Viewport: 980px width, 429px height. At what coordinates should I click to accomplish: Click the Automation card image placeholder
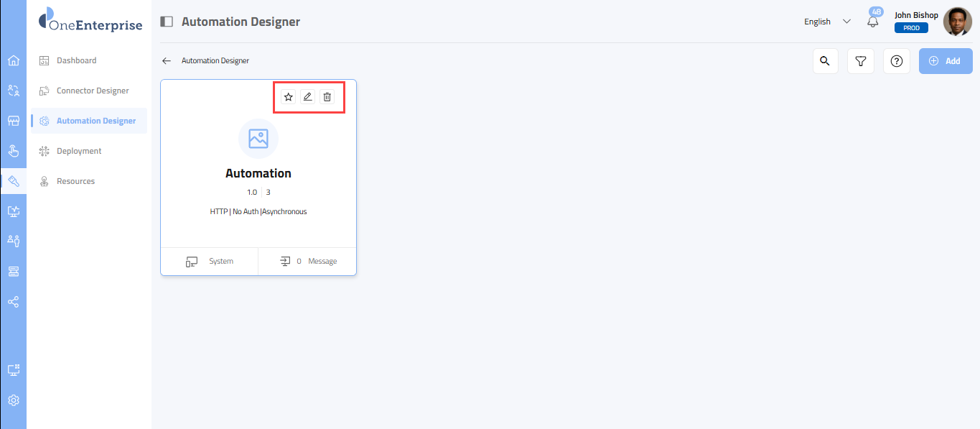coord(258,139)
